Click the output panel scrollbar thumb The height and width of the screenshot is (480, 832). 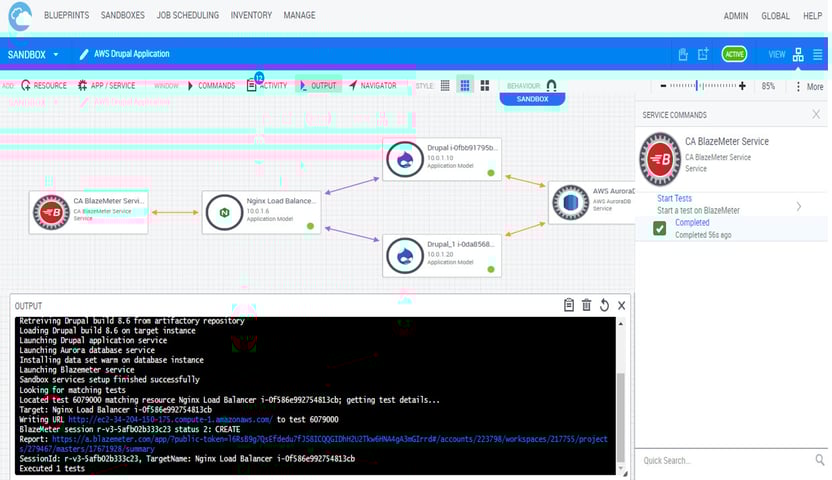pyautogui.click(x=620, y=417)
